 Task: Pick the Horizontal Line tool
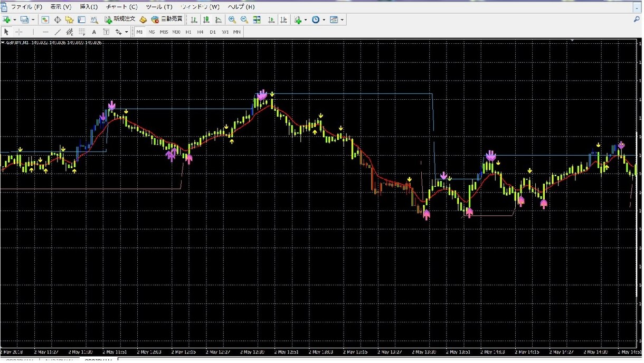[x=45, y=32]
